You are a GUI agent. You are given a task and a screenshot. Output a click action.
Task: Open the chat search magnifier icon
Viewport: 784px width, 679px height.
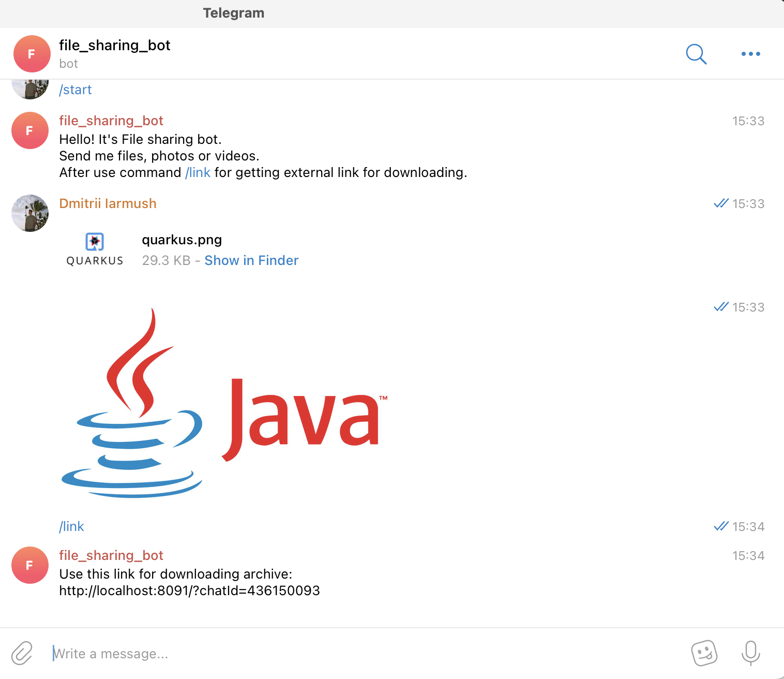[696, 54]
